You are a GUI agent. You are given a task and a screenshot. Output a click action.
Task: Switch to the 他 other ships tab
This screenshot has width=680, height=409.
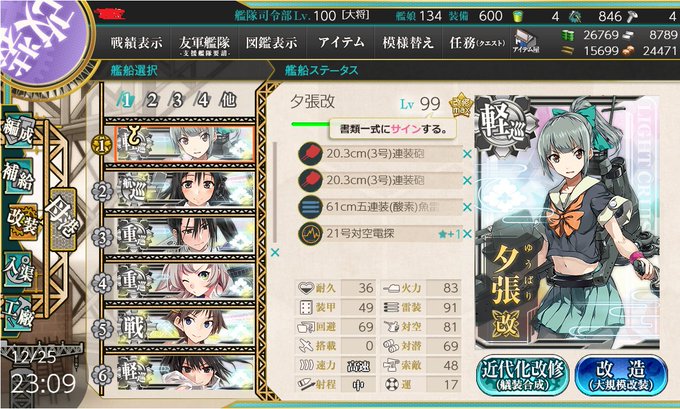click(228, 100)
